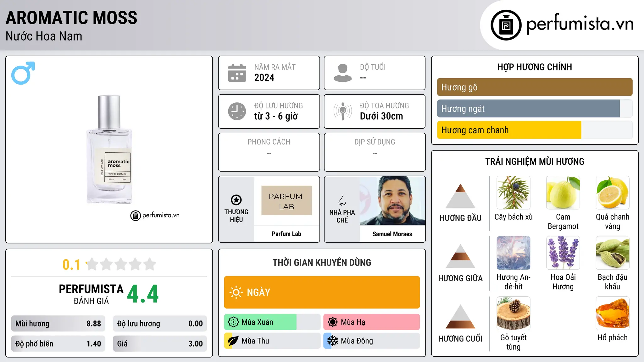Open the Parfum Lab brand logo image
The image size is (644, 362).
coord(286,200)
